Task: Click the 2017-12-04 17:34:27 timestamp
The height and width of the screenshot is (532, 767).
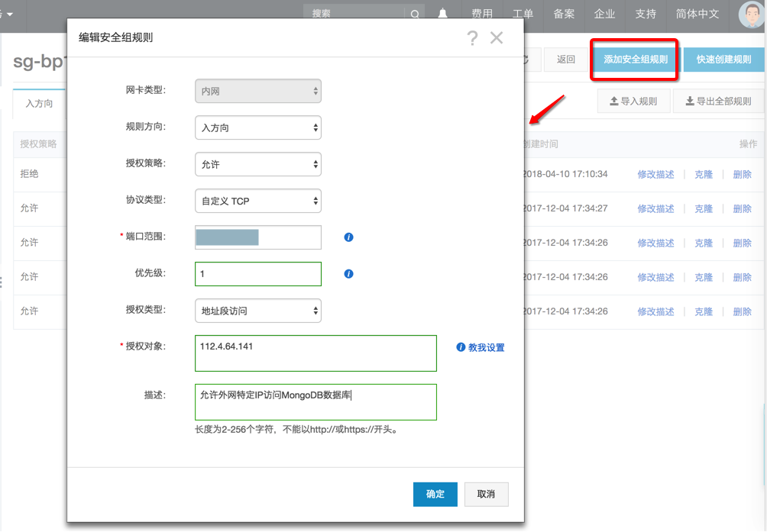Action: tap(565, 208)
